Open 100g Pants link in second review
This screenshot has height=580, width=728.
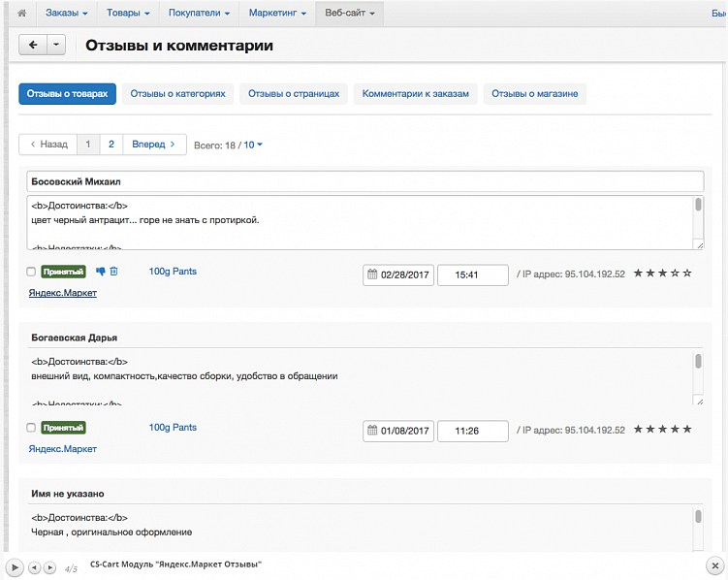point(173,427)
